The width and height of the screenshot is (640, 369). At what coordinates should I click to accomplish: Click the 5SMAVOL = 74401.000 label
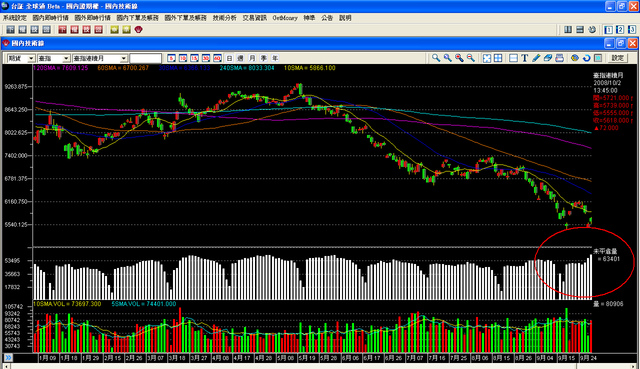(144, 304)
